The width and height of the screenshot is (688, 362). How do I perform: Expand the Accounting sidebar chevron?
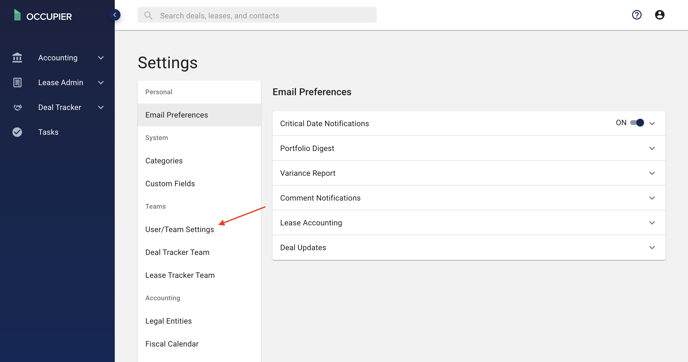point(101,57)
